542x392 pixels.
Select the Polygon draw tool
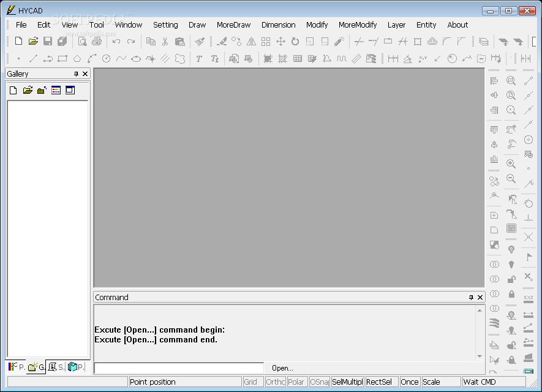click(77, 58)
